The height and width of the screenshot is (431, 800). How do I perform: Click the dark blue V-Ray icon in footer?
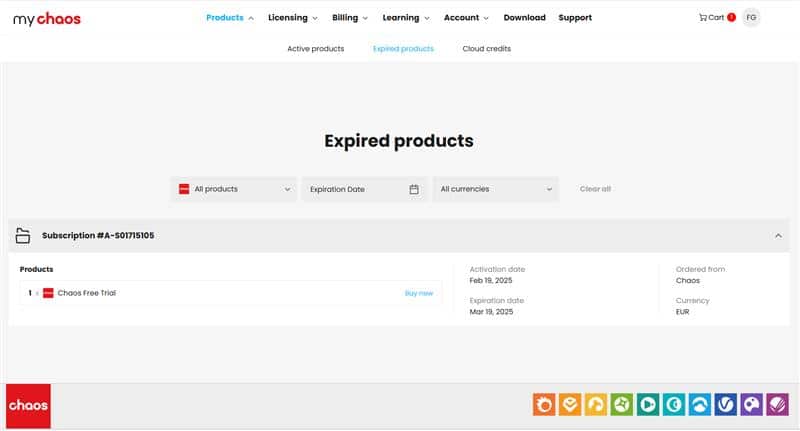[x=725, y=404]
